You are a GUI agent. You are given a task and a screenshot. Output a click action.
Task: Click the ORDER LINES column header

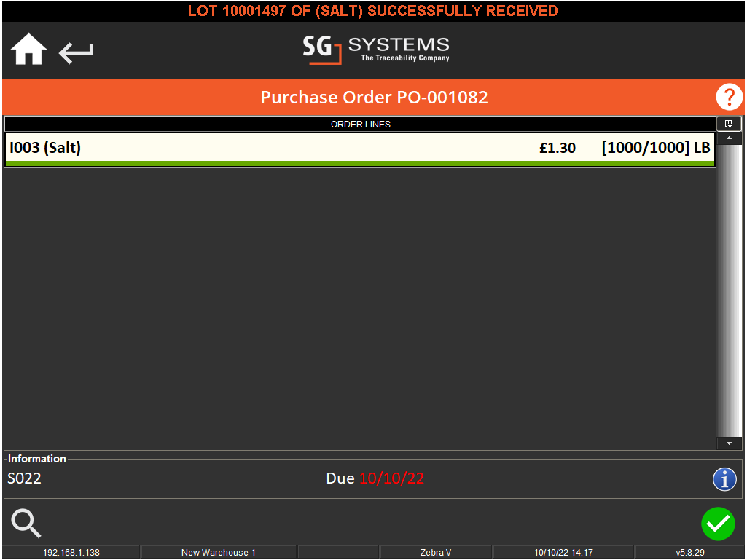(x=360, y=125)
